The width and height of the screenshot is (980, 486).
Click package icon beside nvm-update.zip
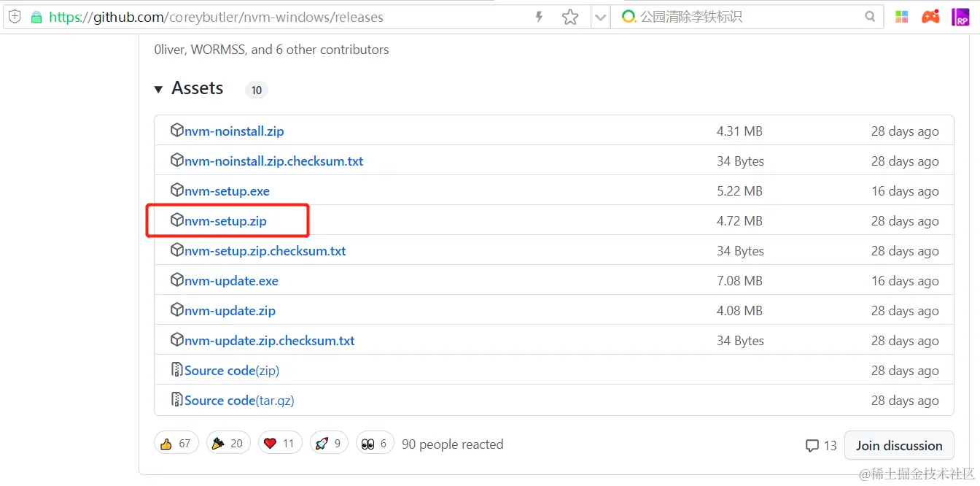point(176,310)
